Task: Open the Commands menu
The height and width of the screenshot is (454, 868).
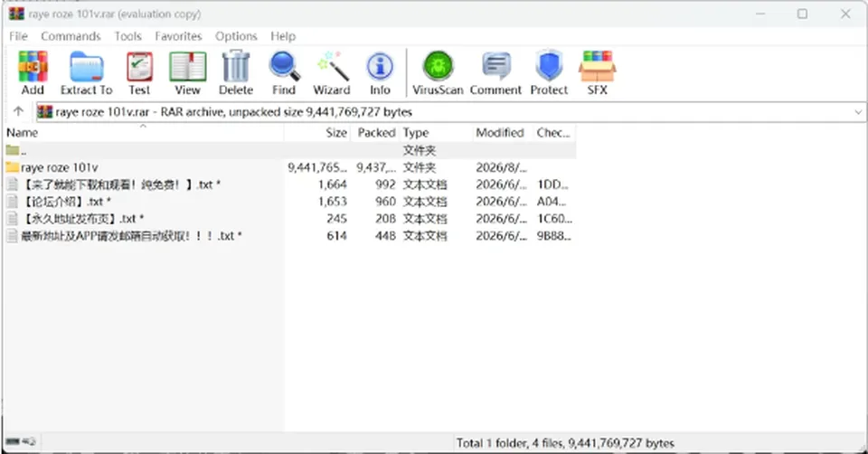Action: [x=71, y=36]
